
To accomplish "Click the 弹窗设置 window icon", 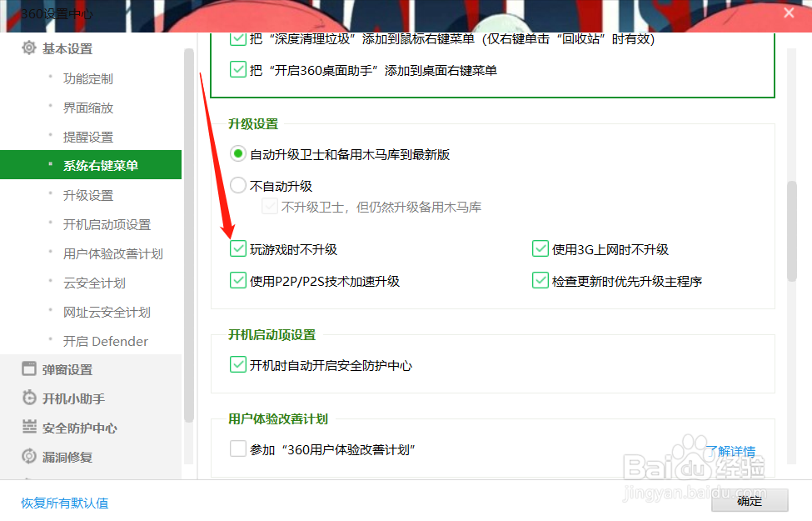I will pyautogui.click(x=29, y=368).
